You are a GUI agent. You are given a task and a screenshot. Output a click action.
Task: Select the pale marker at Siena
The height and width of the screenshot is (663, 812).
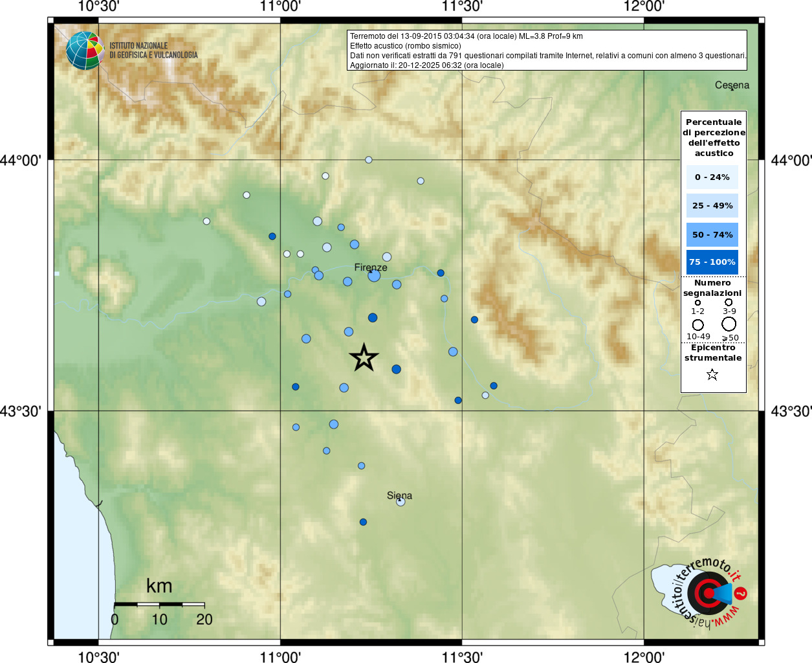coord(401,501)
